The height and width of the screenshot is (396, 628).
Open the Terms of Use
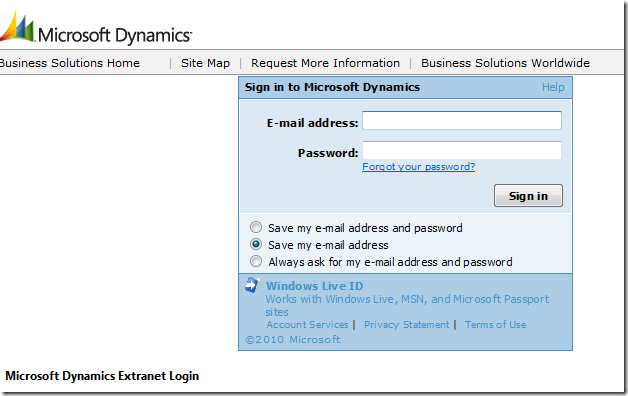[496, 325]
